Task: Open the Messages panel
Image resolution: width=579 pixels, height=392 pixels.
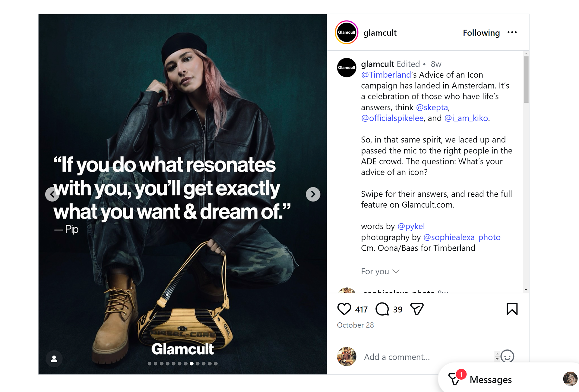Action: pos(490,380)
